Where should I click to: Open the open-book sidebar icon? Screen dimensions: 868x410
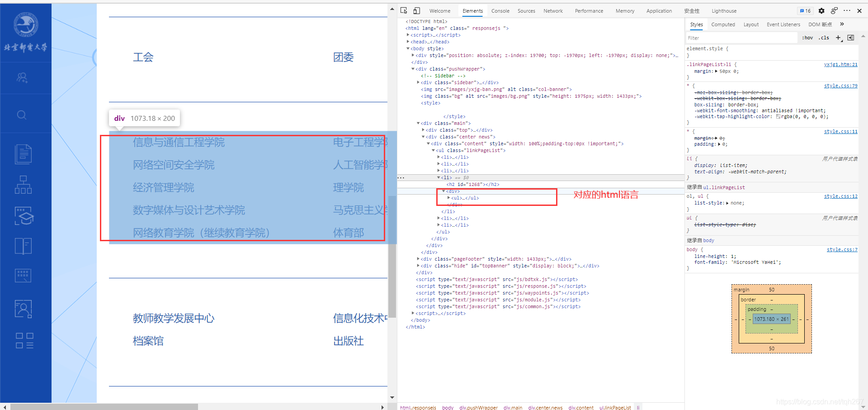pos(23,246)
